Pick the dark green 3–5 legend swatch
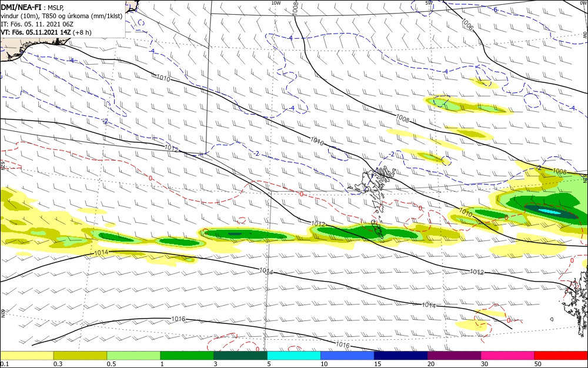 coord(240,356)
